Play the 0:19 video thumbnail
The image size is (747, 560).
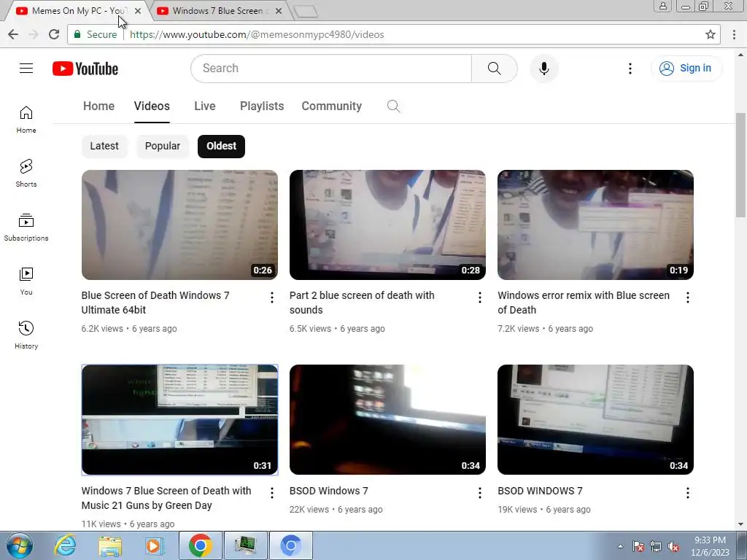point(595,225)
